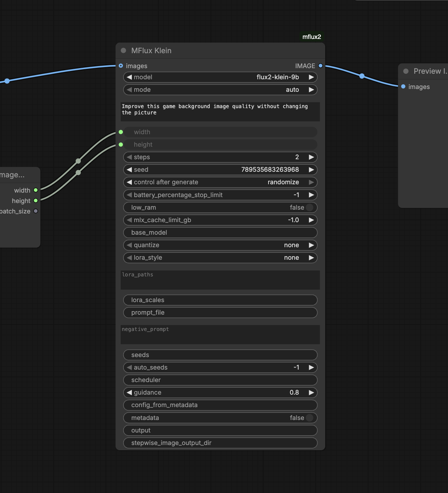Collapse the MFlux Klein node using its header dot
Image resolution: width=448 pixels, height=493 pixels.
click(123, 50)
